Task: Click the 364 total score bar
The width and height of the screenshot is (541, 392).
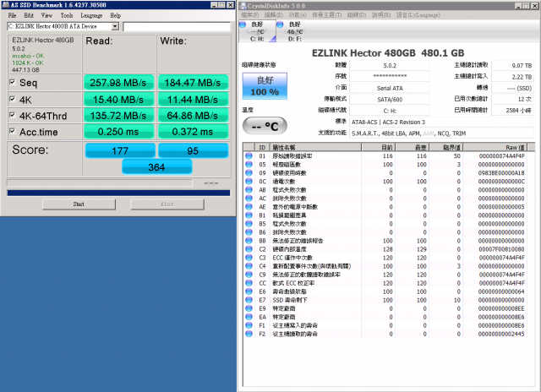Action: 156,167
